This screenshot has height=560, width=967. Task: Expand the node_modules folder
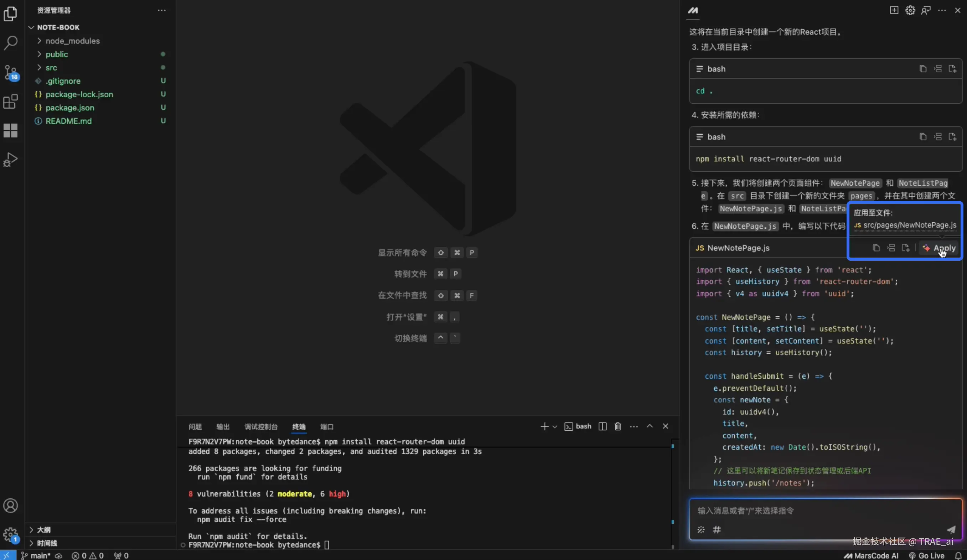[72, 41]
